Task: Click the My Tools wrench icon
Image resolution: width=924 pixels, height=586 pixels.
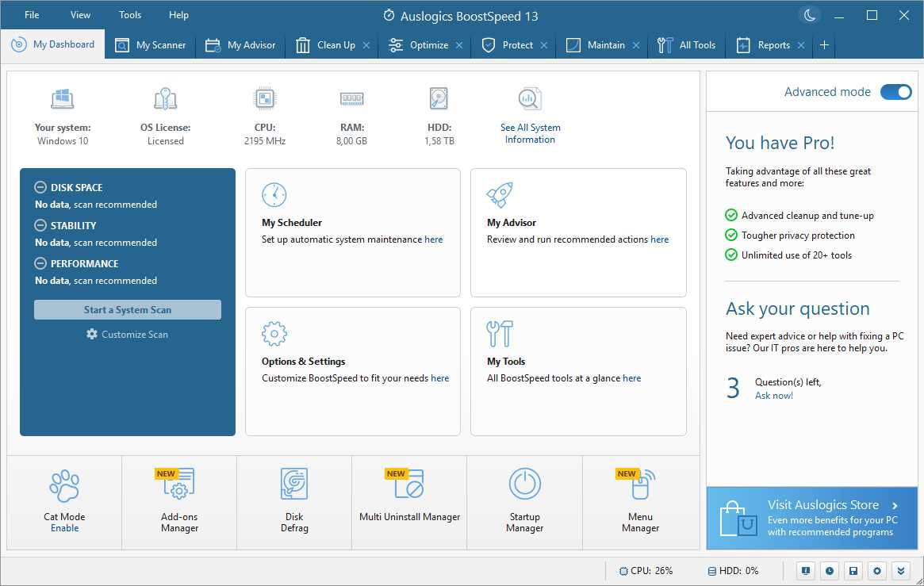Action: [500, 334]
